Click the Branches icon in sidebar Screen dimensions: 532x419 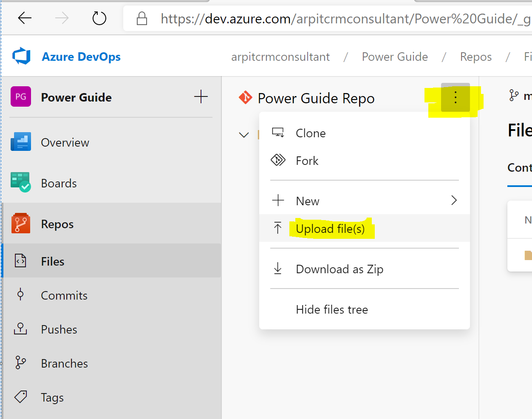(20, 362)
